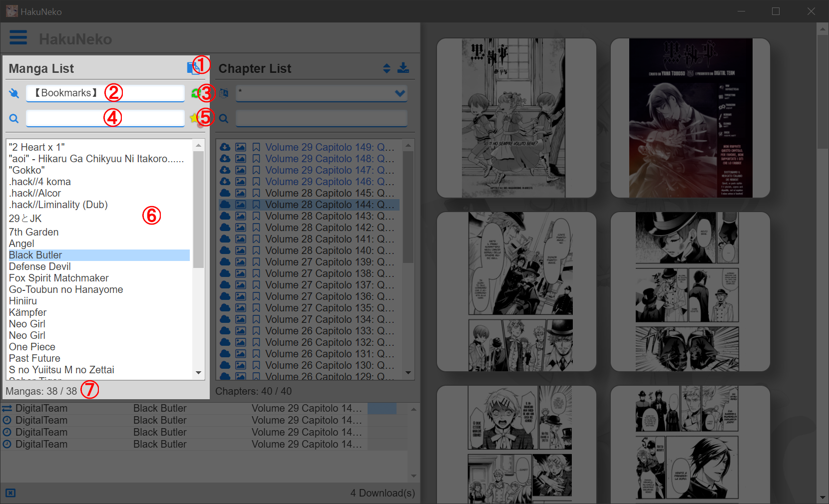
Task: Toggle the bookmark flag for Capitolo 141
Action: pyautogui.click(x=256, y=239)
